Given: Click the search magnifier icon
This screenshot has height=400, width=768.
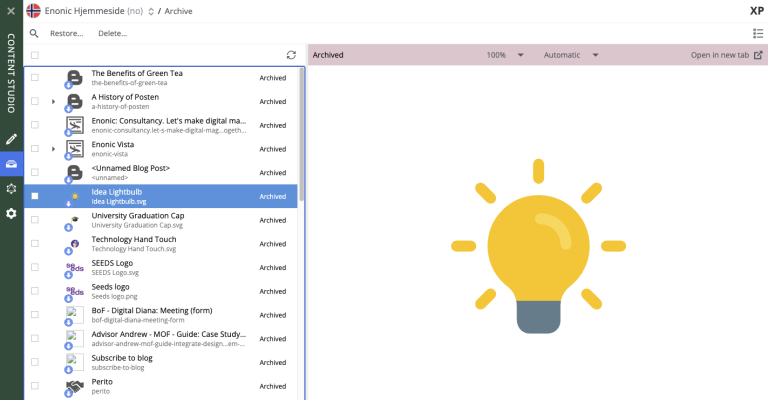Looking at the screenshot, I should tap(34, 33).
